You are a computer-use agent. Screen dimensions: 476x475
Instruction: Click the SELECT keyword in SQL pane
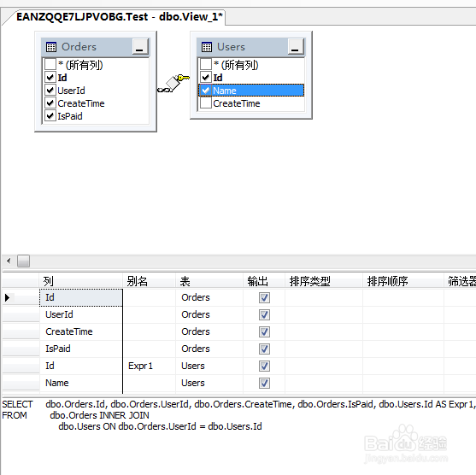(x=17, y=404)
